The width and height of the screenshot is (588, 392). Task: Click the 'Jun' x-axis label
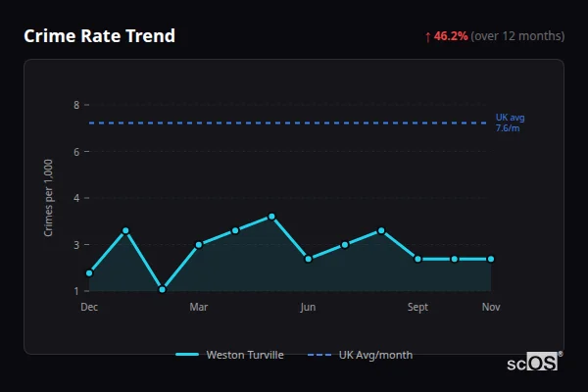(308, 307)
